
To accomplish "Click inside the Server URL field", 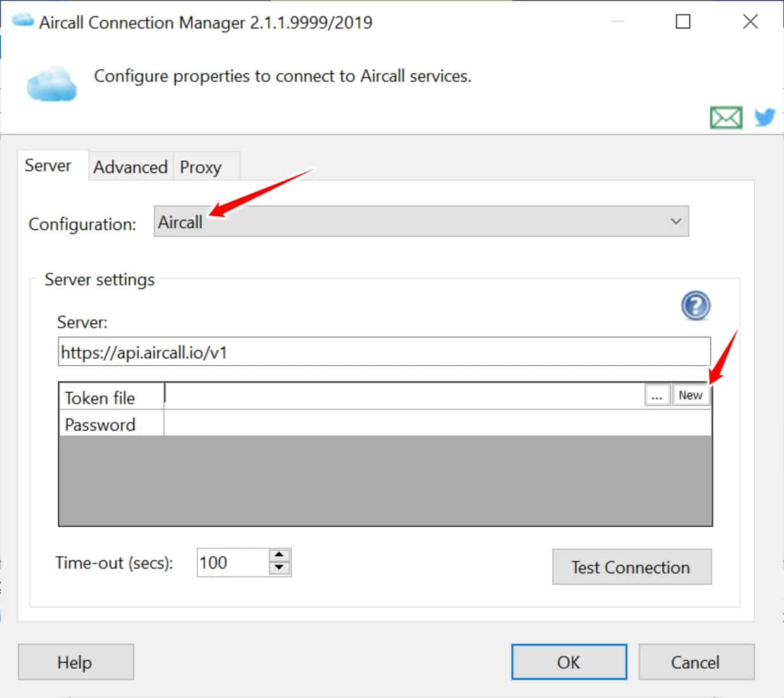I will click(384, 352).
